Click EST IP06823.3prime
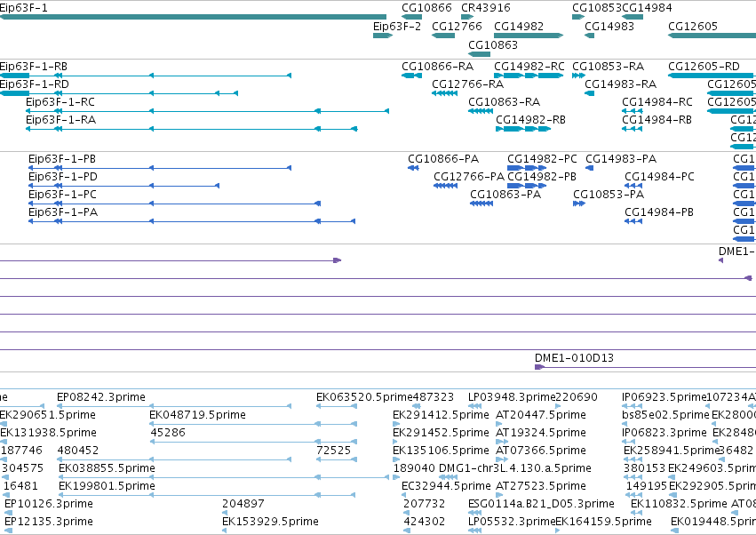The height and width of the screenshot is (535, 756). coord(664,433)
